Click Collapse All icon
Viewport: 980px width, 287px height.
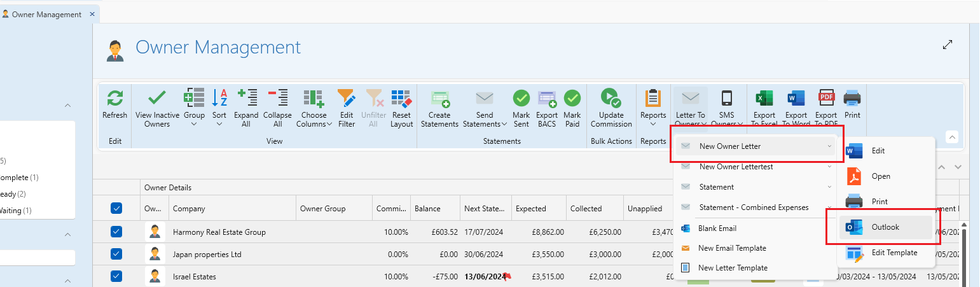(x=277, y=97)
